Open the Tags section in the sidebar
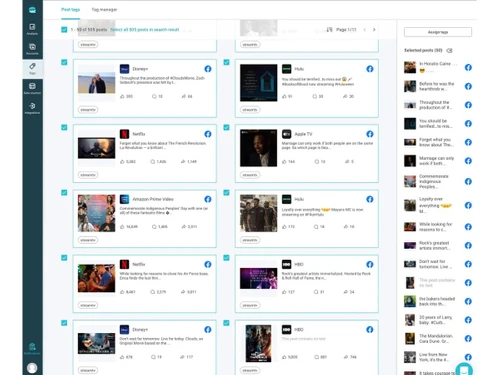Screen dimensions: 500x375 tap(32, 68)
